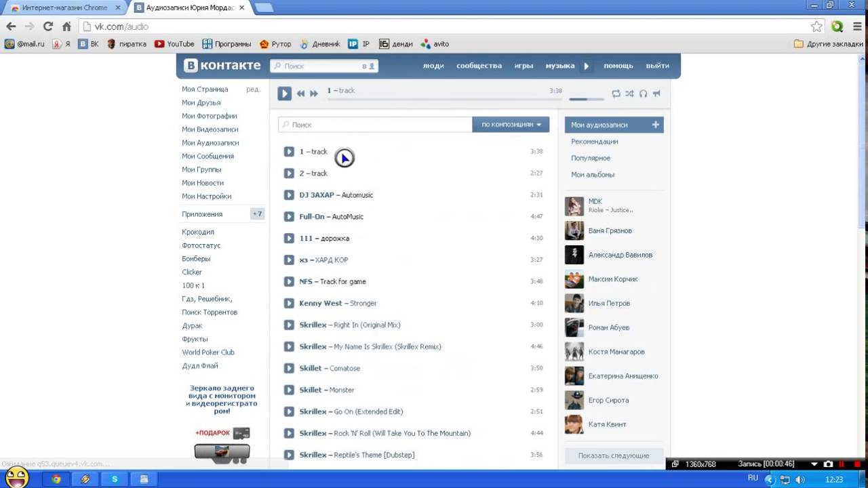Play 'хз – ХАРД КОР'

point(289,260)
